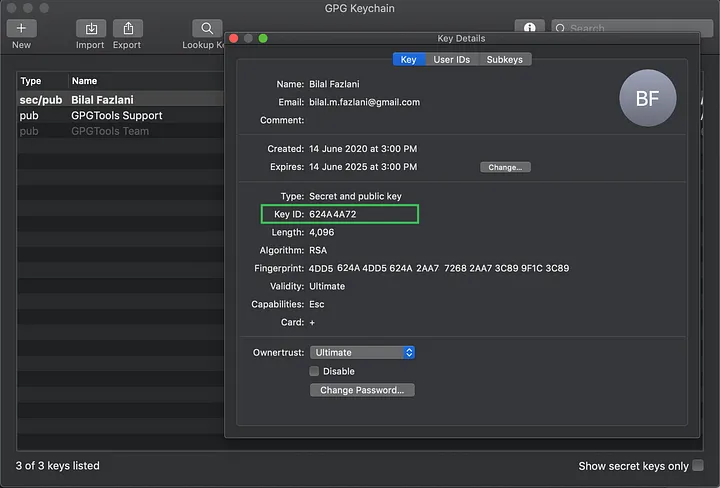Switch to the User IDs tab

451,60
